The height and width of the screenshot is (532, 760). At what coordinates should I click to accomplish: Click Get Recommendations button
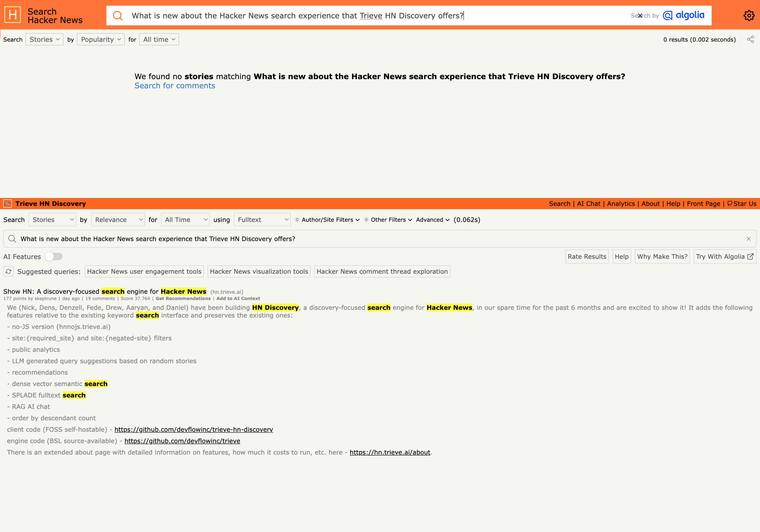[x=183, y=298]
